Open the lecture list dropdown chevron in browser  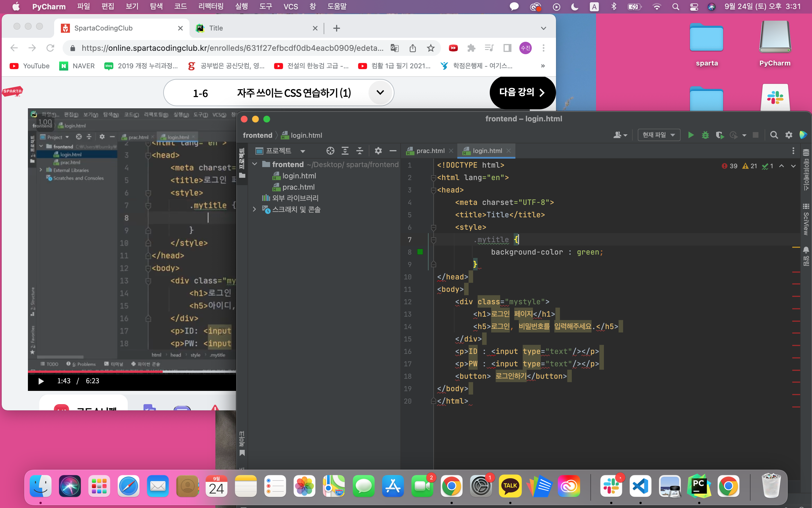click(x=380, y=92)
